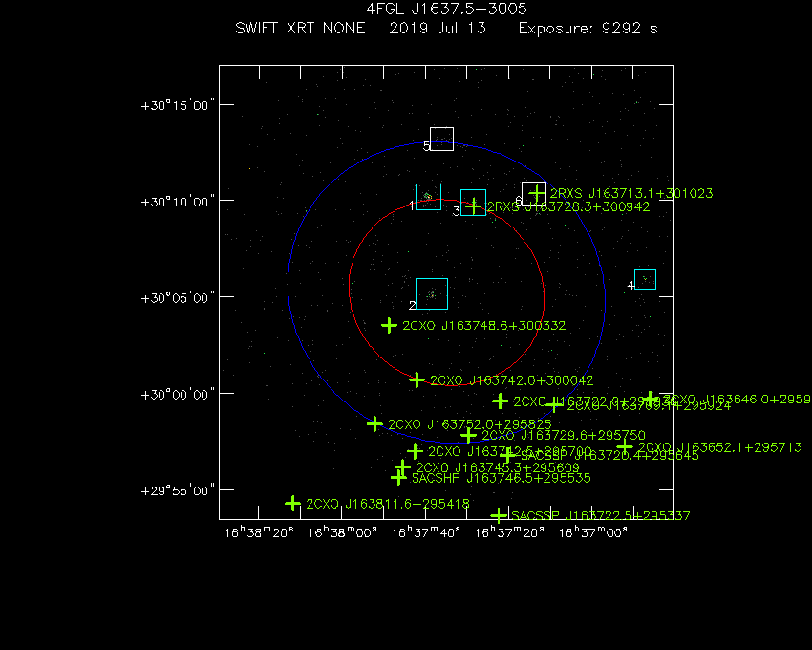Click the label 2CXO J163752.0+295825

pos(470,424)
